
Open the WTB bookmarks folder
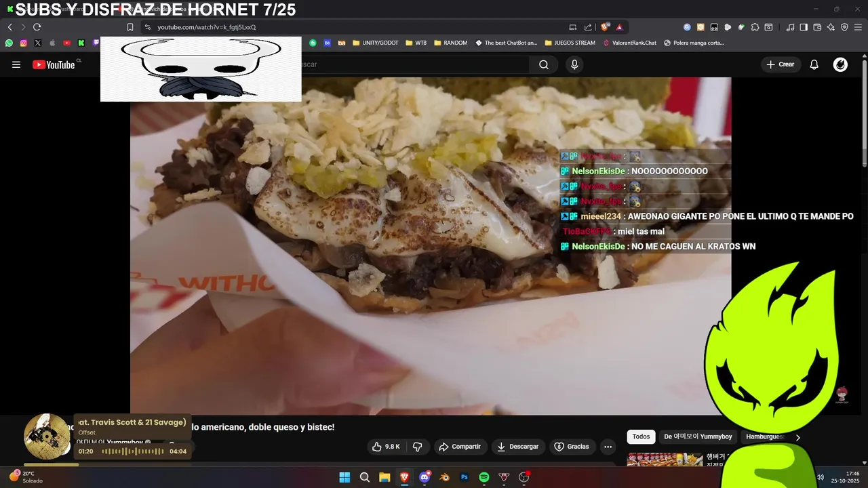[416, 43]
